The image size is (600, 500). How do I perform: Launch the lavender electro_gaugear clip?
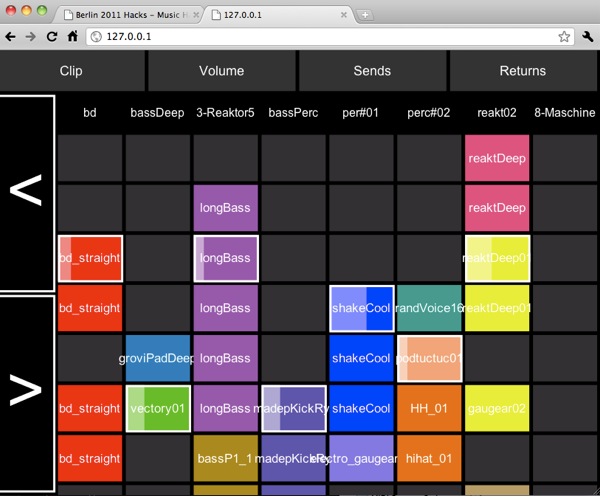pos(361,458)
